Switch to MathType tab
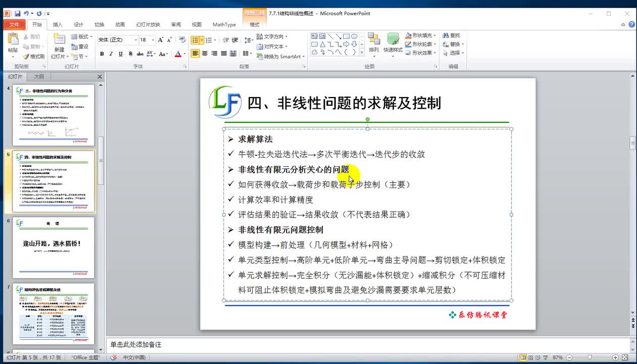 click(x=224, y=24)
